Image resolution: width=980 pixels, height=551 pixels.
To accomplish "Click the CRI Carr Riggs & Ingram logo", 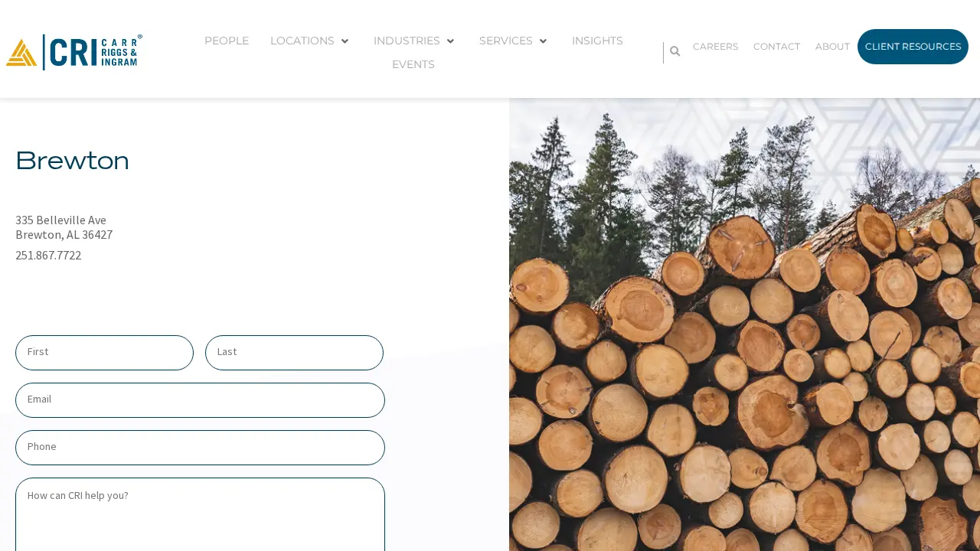I will [x=74, y=52].
